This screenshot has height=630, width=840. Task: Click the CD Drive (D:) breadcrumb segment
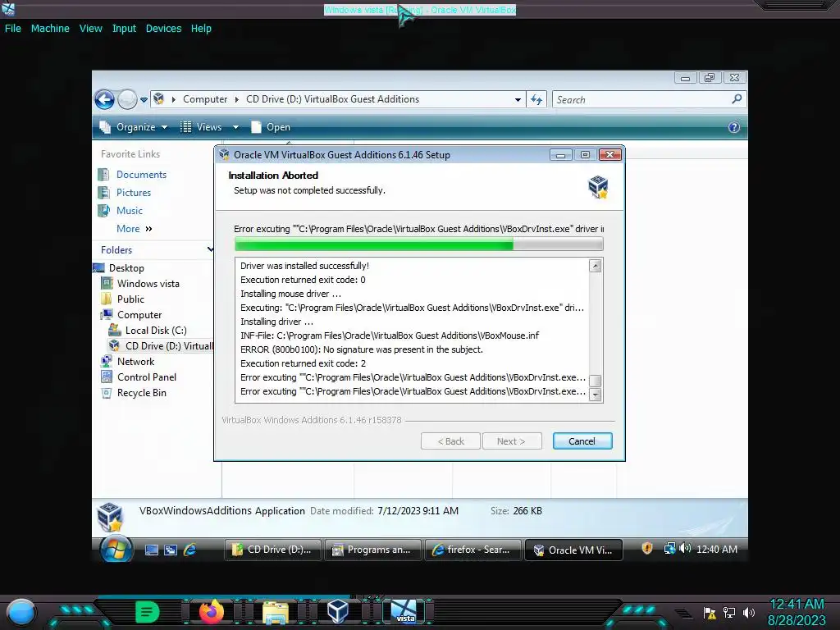click(332, 99)
